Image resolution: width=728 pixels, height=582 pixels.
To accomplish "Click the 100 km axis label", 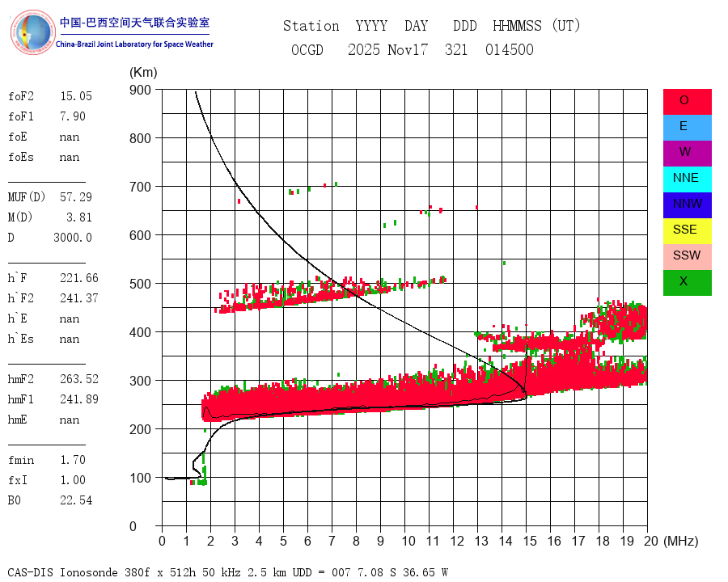I will [x=140, y=478].
